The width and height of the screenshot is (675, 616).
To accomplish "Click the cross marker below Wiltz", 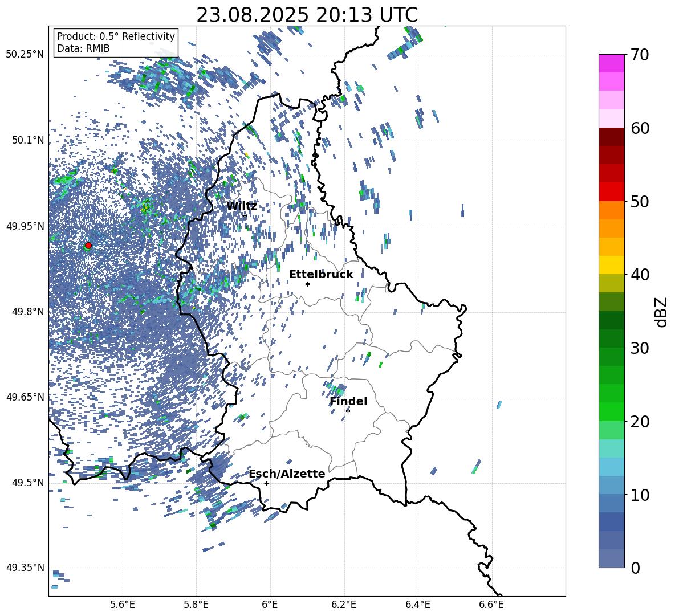I will pyautogui.click(x=245, y=215).
